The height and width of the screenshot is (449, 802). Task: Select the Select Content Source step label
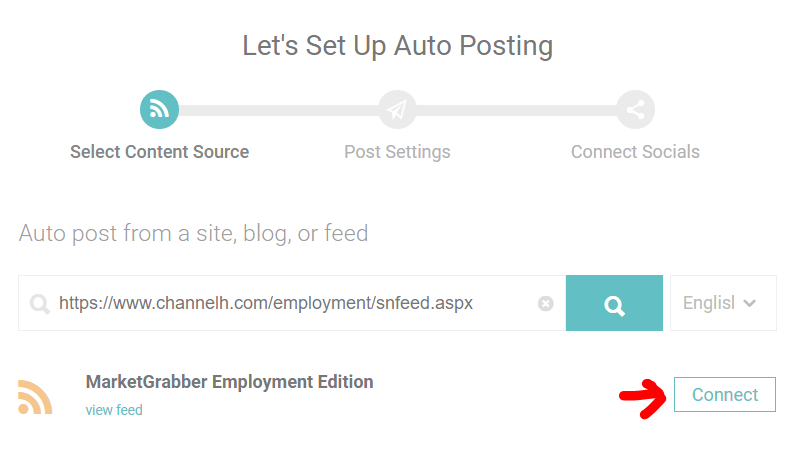(x=160, y=152)
